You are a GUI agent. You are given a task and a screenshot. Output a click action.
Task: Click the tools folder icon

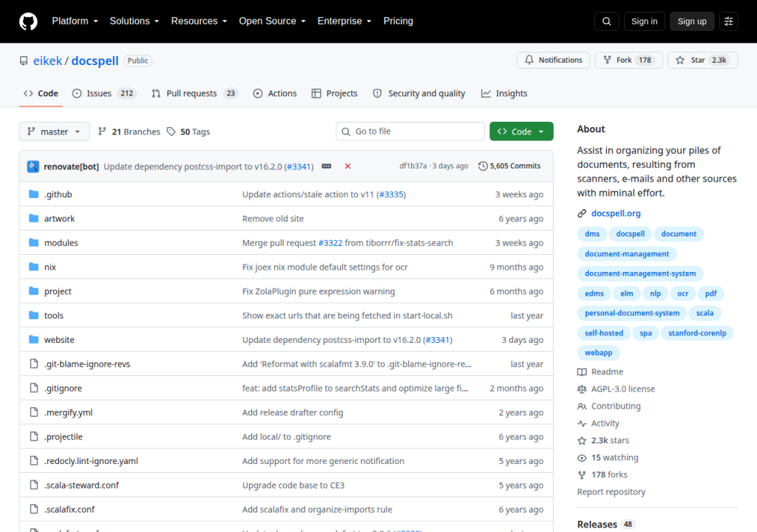[33, 316]
